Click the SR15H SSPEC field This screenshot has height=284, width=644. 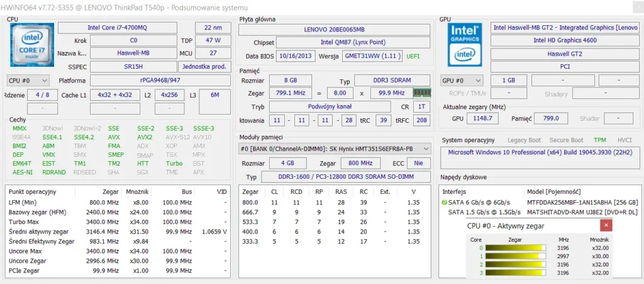[133, 67]
